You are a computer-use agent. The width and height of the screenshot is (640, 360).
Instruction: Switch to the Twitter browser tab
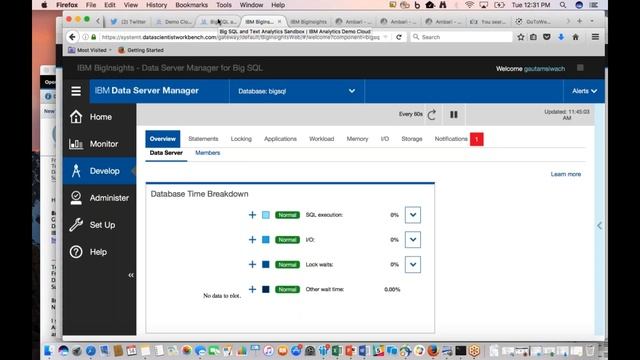128,22
